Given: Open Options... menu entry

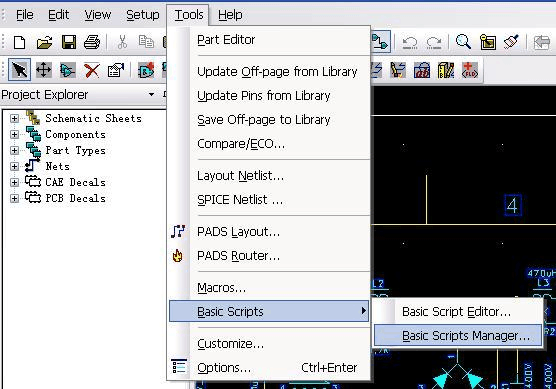Looking at the screenshot, I should tap(269, 368).
